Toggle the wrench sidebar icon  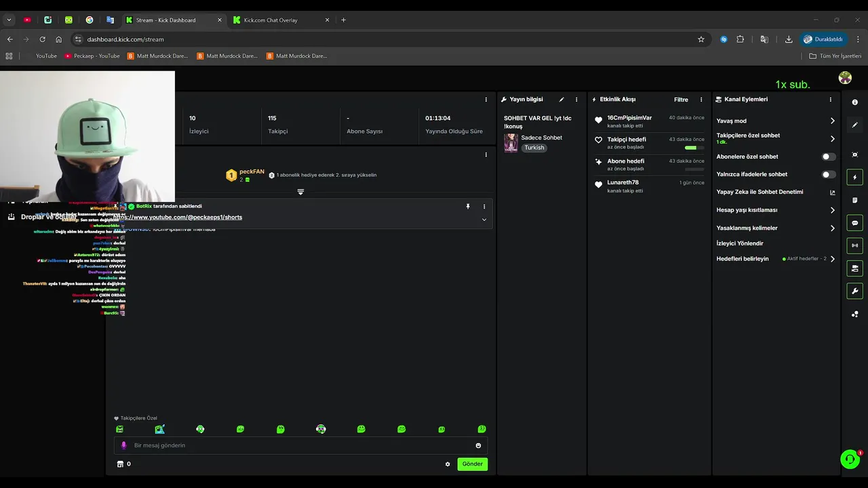pyautogui.click(x=854, y=291)
